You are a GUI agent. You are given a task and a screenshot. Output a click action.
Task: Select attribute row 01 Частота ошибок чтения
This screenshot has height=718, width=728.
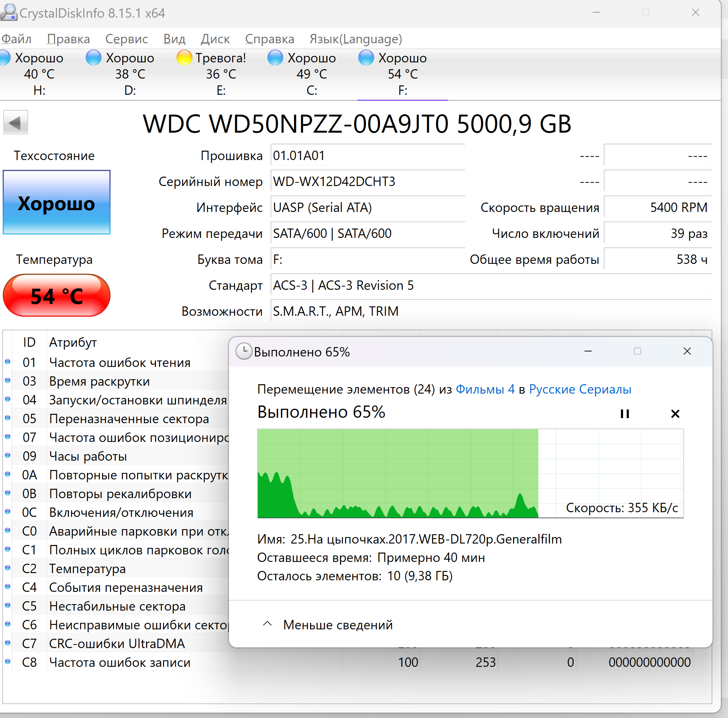tap(116, 362)
